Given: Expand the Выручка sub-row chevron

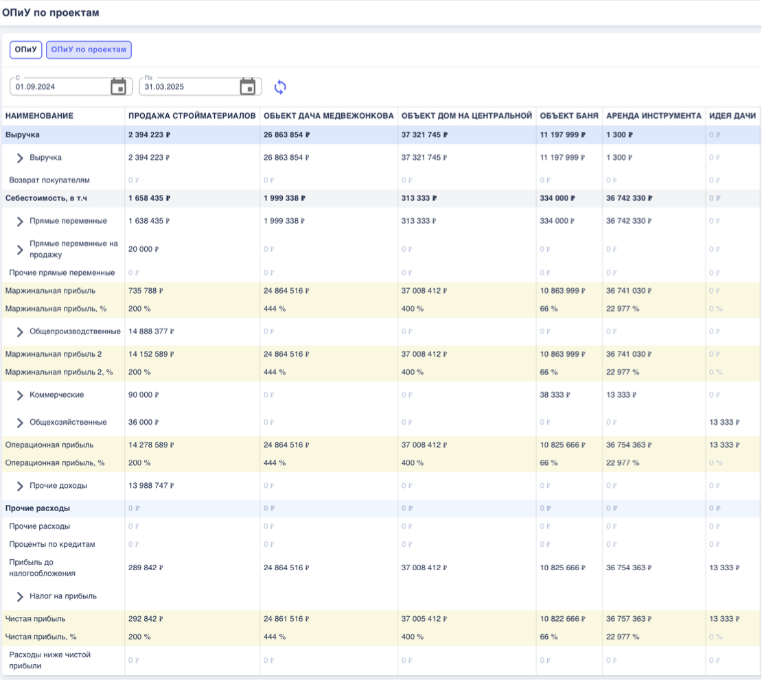Looking at the screenshot, I should tap(20, 158).
